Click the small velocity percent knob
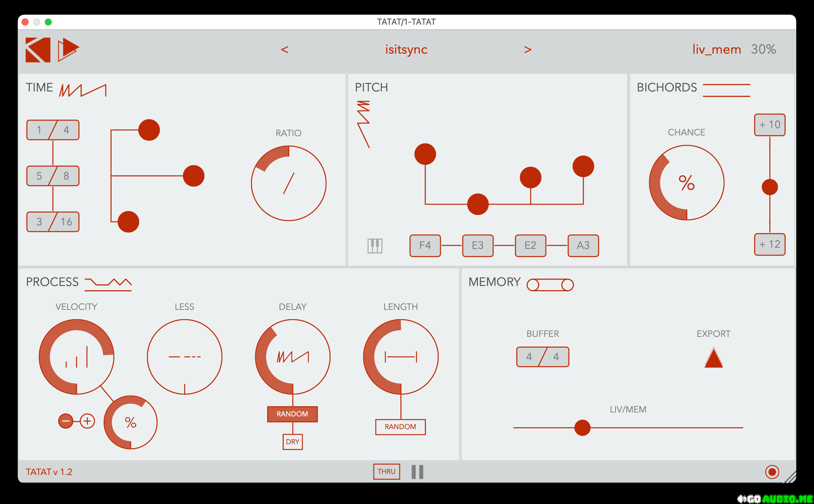The image size is (814, 504). (131, 423)
